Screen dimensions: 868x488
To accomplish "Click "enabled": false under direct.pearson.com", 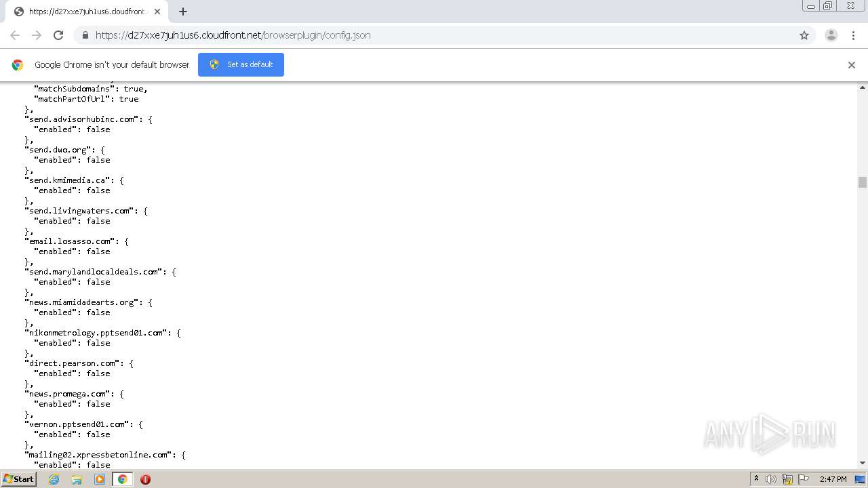I will point(72,373).
